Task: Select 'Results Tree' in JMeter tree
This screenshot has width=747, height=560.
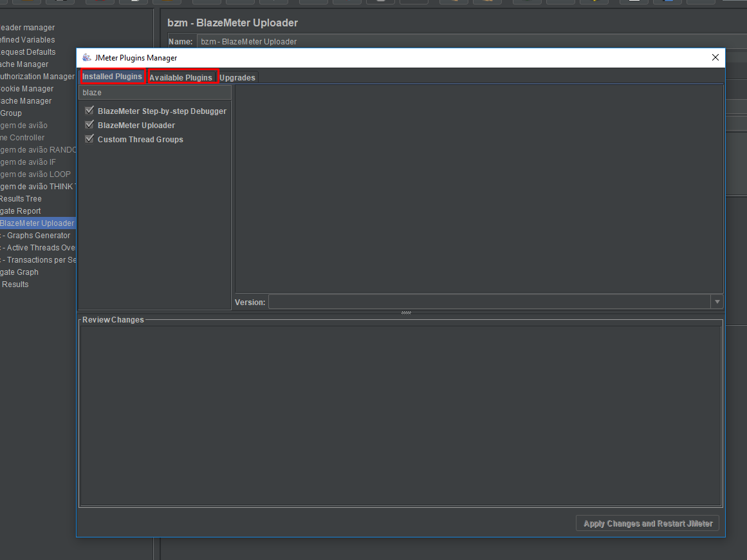Action: click(x=21, y=199)
